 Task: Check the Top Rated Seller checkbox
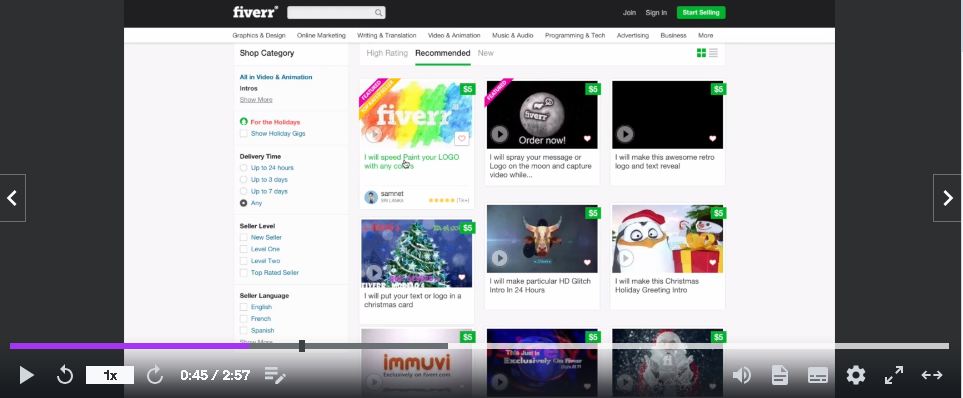click(x=244, y=273)
